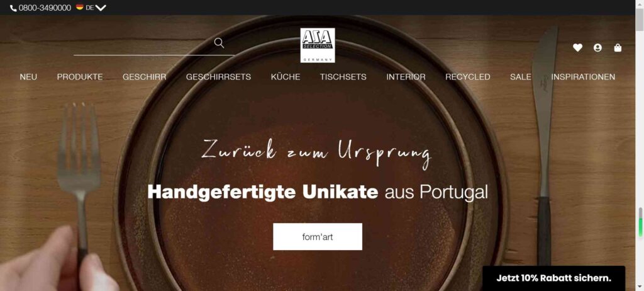The image size is (644, 291).
Task: Click into the search input field
Action: point(144,43)
